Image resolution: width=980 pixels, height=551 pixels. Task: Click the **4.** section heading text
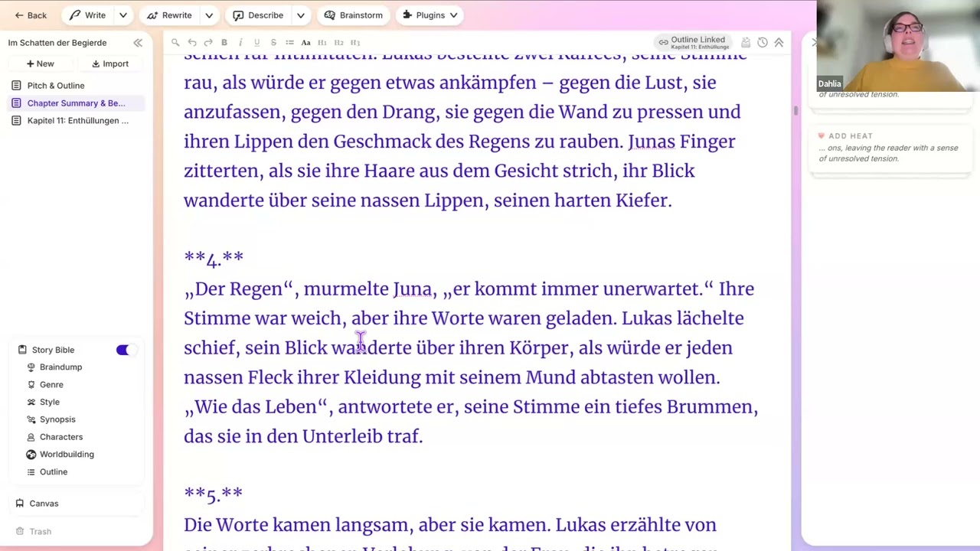point(214,259)
